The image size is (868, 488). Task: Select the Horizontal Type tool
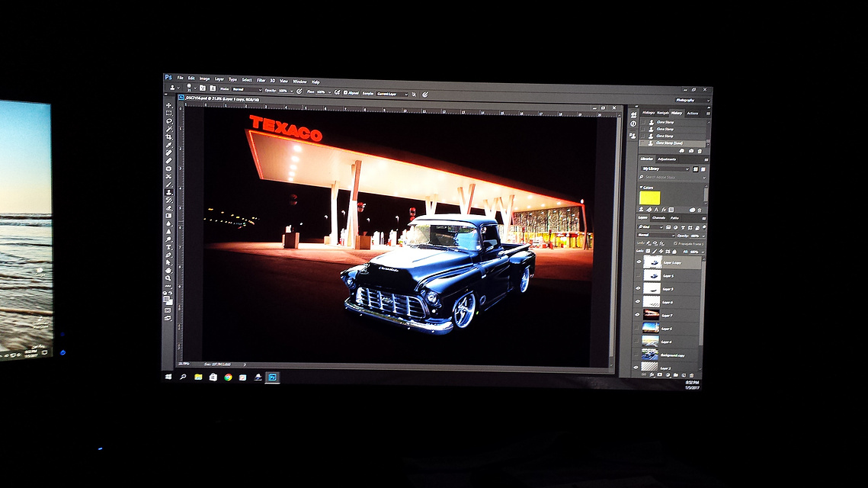tap(169, 247)
